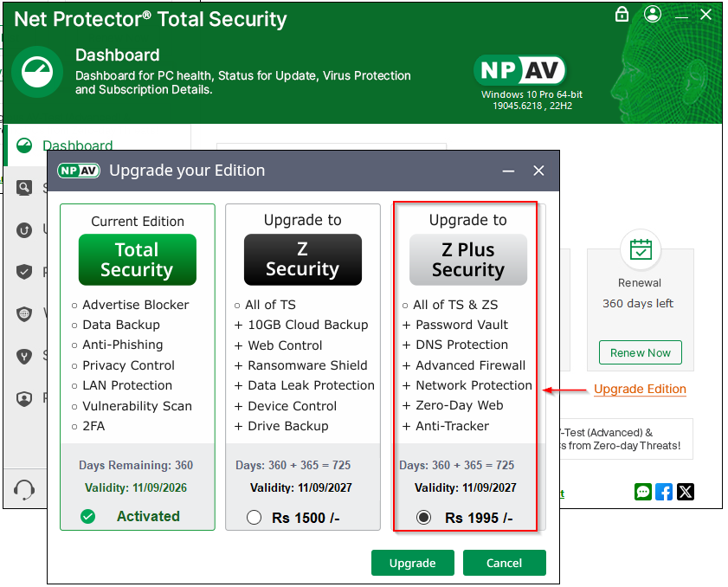This screenshot has width=728, height=587.
Task: Open the user account profile icon
Action: coord(653,15)
